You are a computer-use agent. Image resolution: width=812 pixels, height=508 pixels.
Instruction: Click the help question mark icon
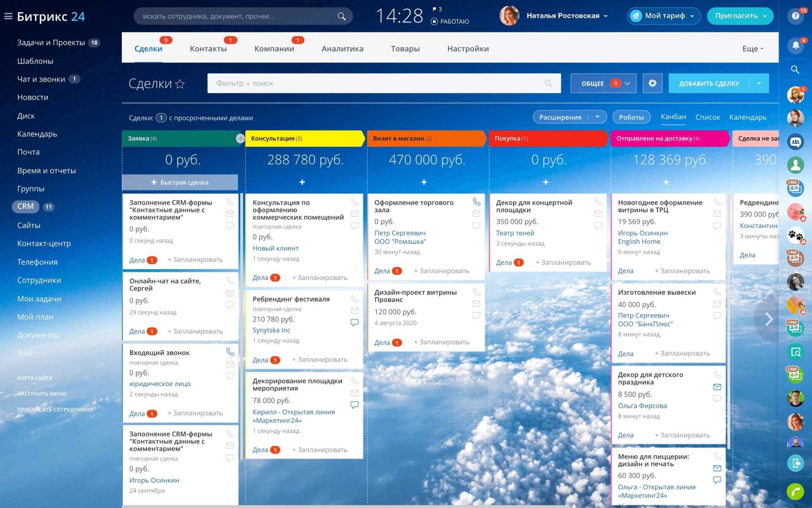[x=795, y=16]
